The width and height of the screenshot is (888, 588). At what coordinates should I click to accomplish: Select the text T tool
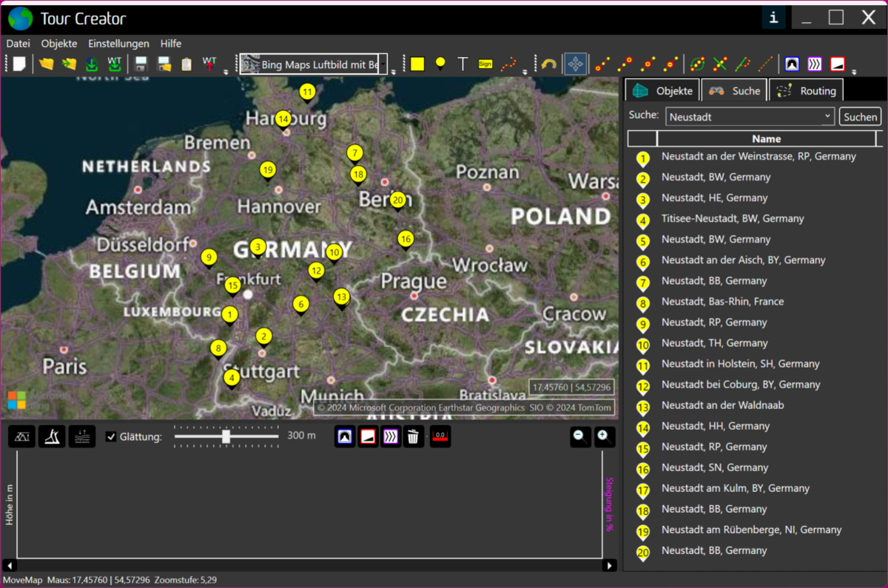pos(462,64)
